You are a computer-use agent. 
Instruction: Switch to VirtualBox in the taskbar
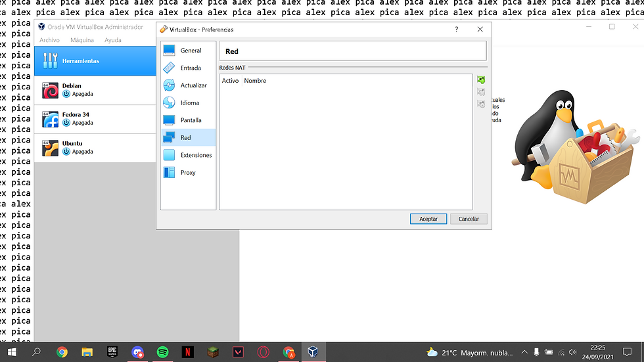(313, 352)
